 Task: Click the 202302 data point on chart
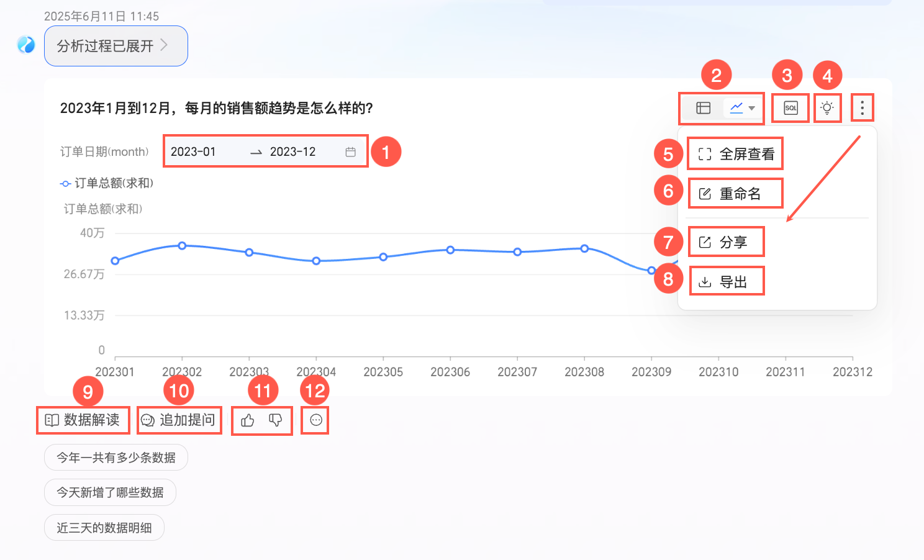pyautogui.click(x=182, y=246)
